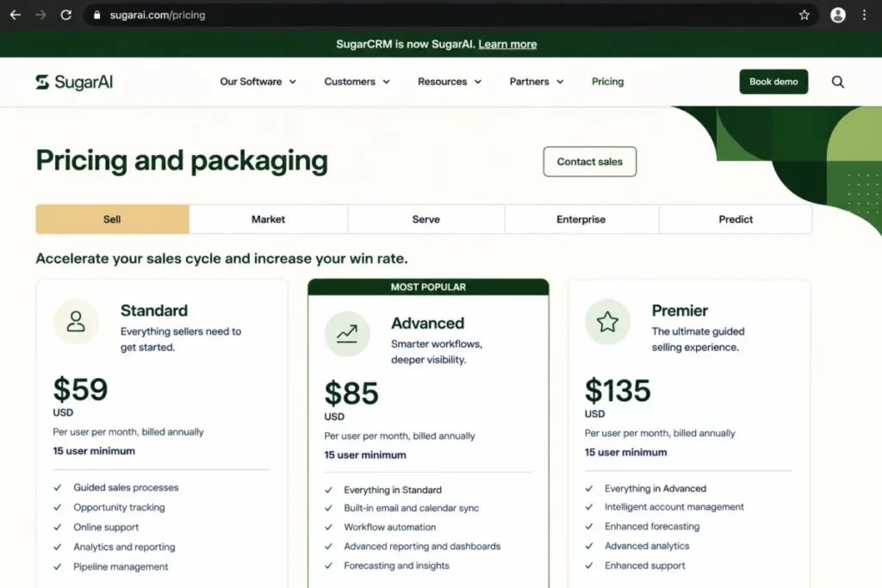
Task: Expand the Customers dropdown
Action: tap(357, 82)
